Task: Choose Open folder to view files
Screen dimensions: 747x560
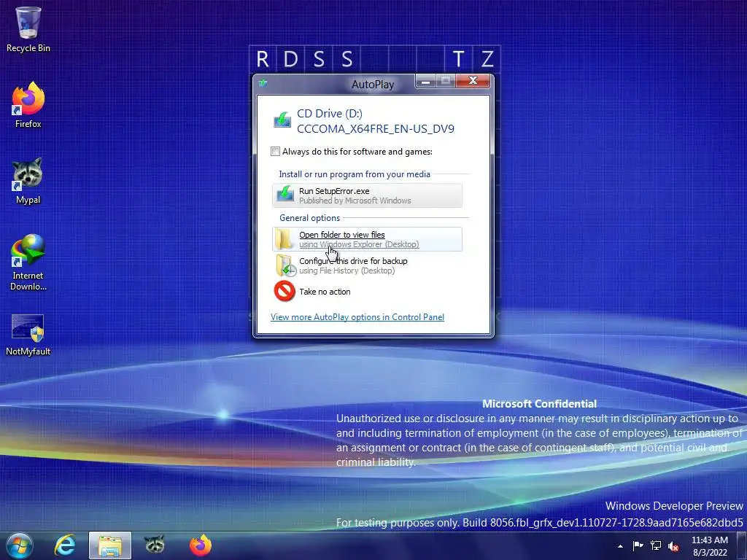Action: point(368,239)
